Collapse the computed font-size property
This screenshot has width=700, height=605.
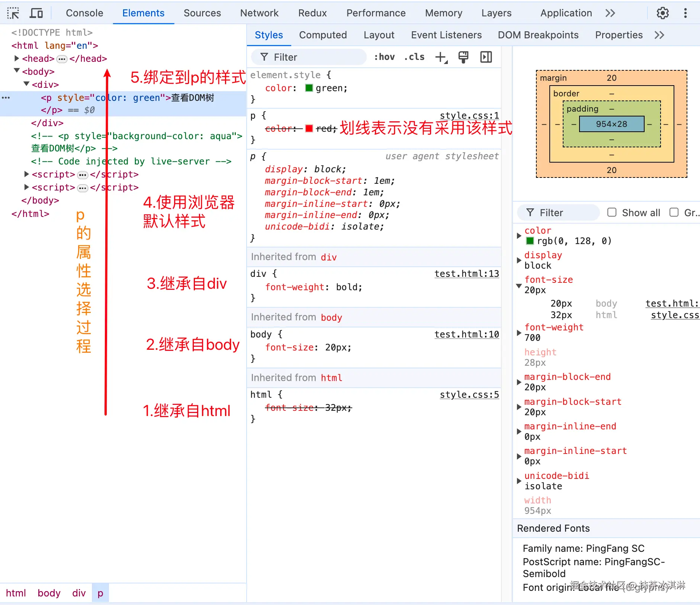click(x=519, y=285)
